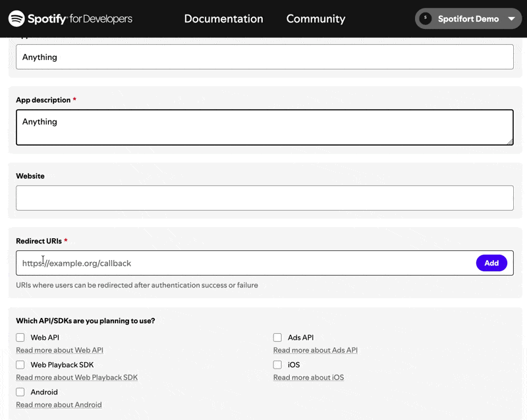Open Read more about Android link
Screen dimensions: 527x420
pos(59,405)
